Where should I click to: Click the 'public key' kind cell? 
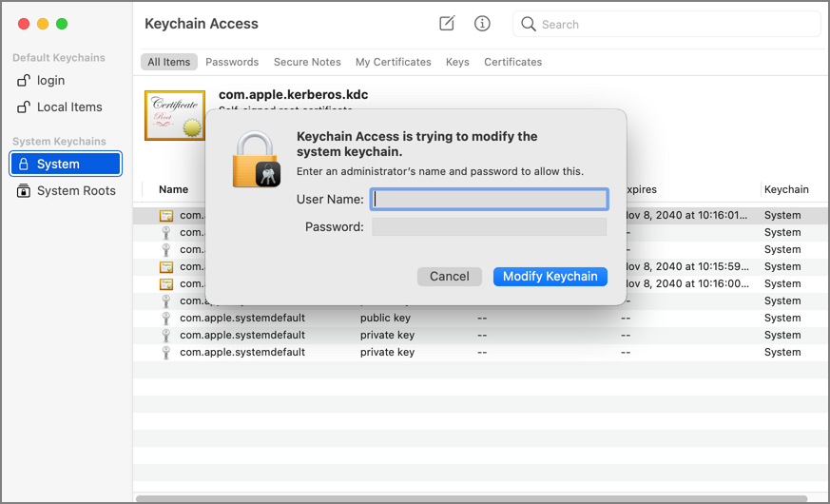[x=385, y=318]
